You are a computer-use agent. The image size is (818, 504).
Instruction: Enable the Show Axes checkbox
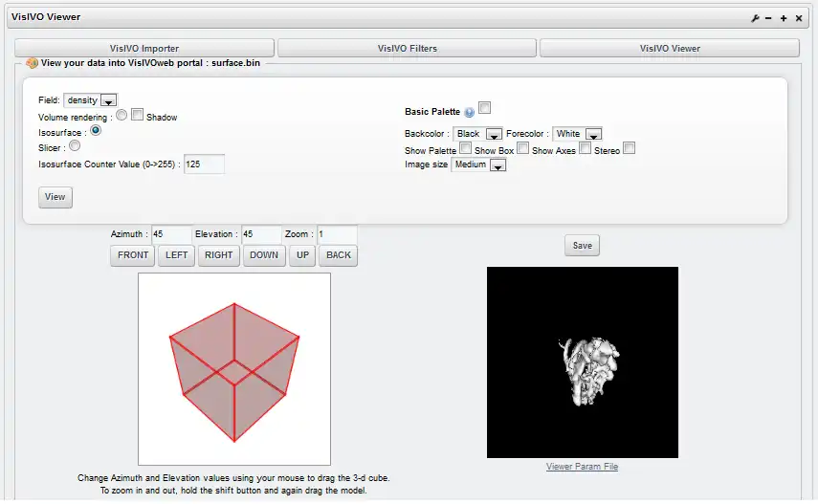586,147
